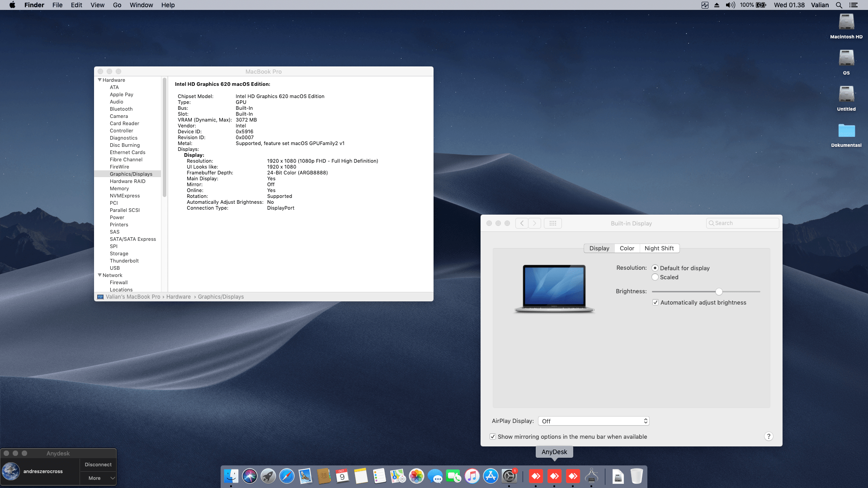868x488 pixels.
Task: Click the Search field in Display preferences
Action: 742,223
